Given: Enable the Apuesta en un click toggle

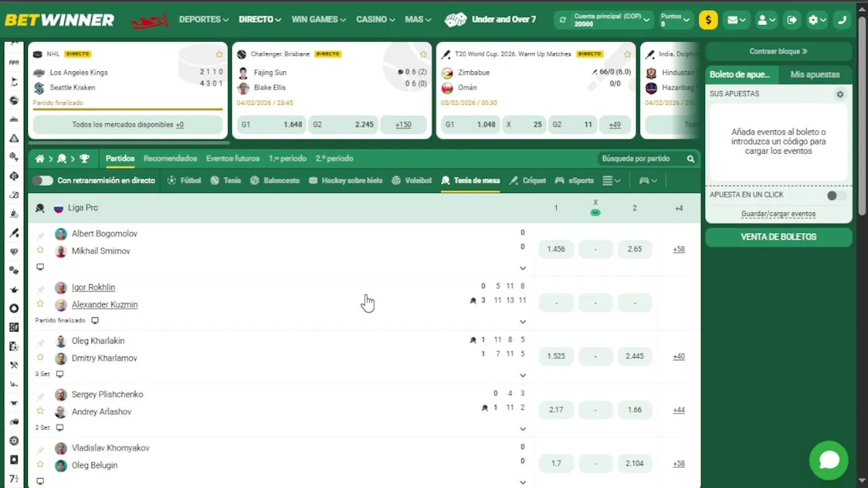Looking at the screenshot, I should [x=836, y=195].
